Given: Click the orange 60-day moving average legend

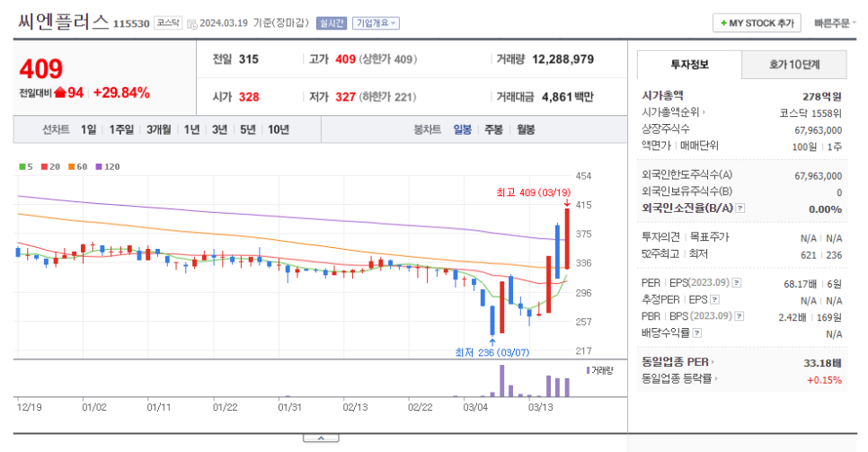Looking at the screenshot, I should point(78,167).
